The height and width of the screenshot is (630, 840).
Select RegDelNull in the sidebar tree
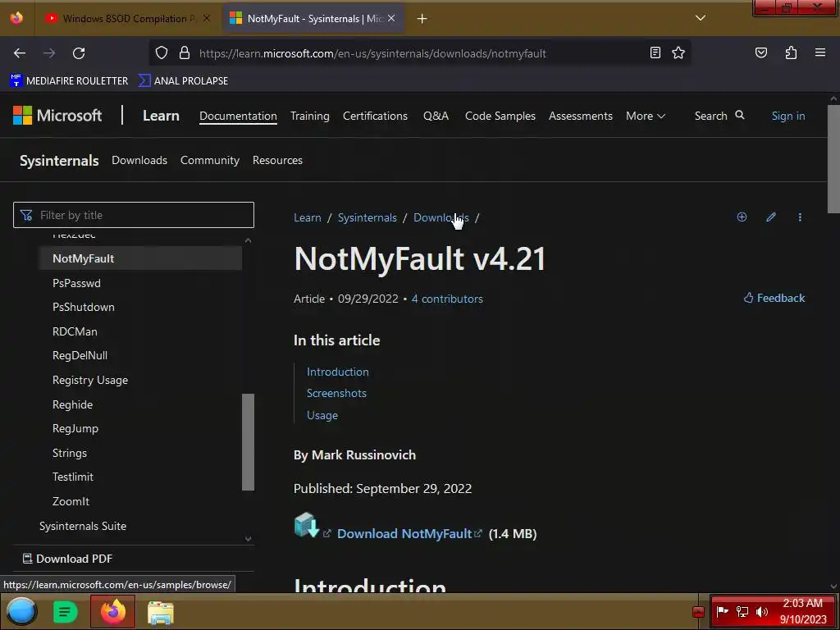click(80, 355)
